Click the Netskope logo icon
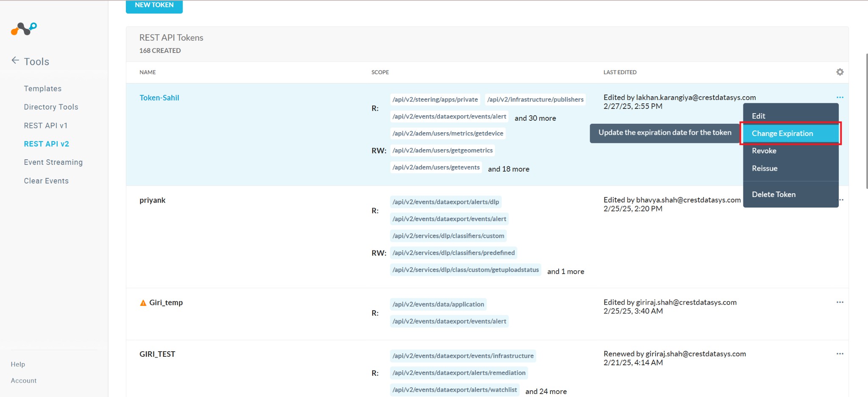Image resolution: width=868 pixels, height=397 pixels. [x=24, y=29]
